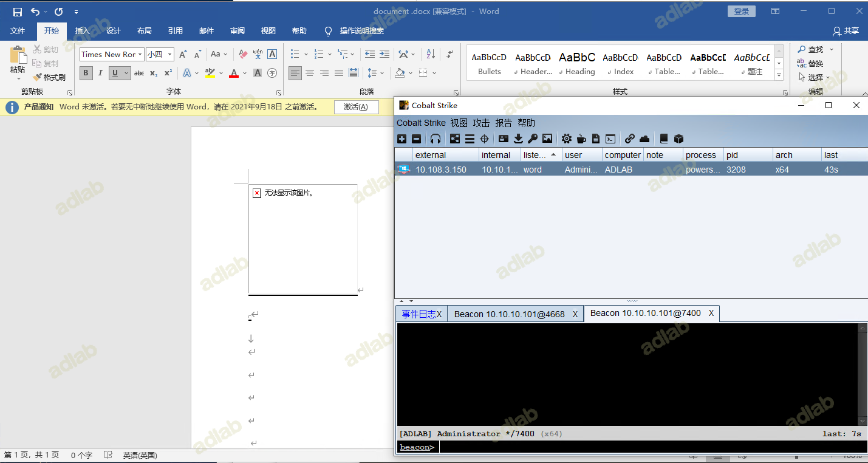Toggle center alignment in Word
Screen dimensions: 868x463
(310, 73)
